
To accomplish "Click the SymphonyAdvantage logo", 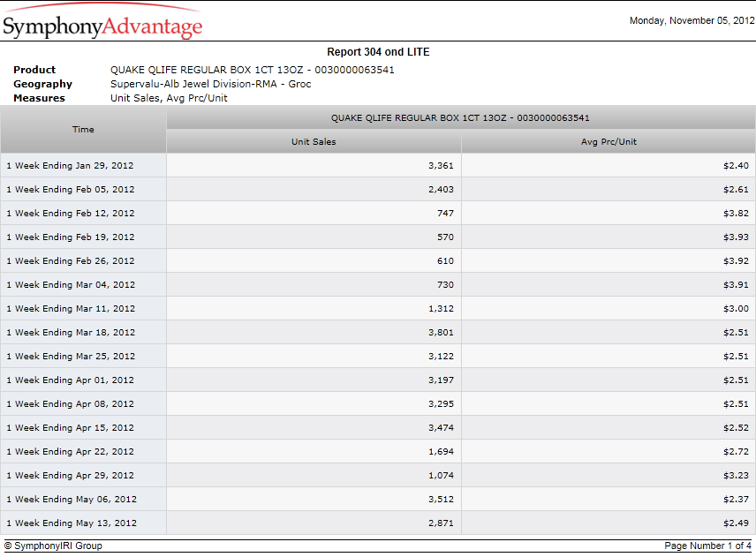I will (102, 22).
